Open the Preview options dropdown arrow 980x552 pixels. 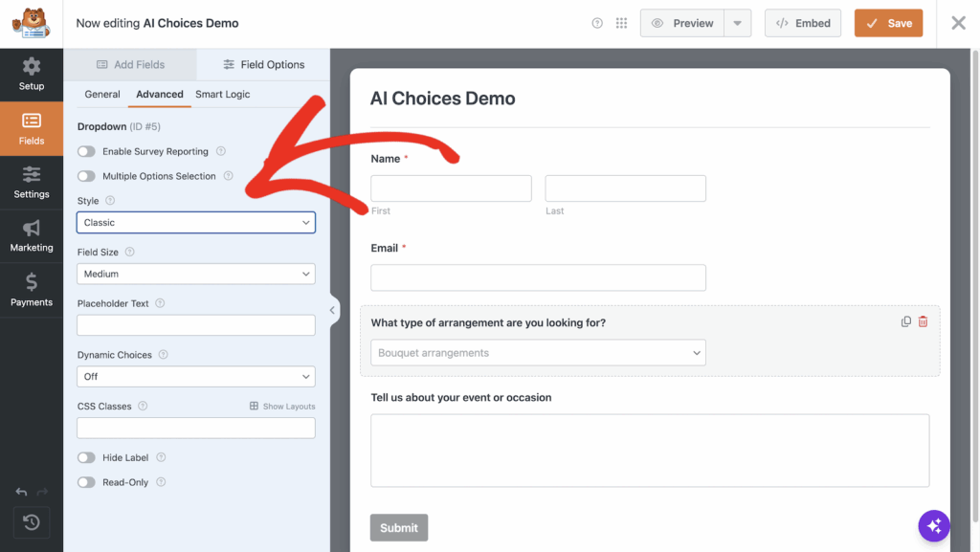click(x=738, y=23)
